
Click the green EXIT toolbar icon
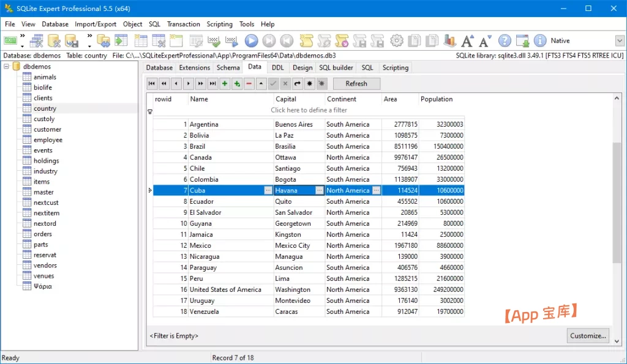pos(11,40)
